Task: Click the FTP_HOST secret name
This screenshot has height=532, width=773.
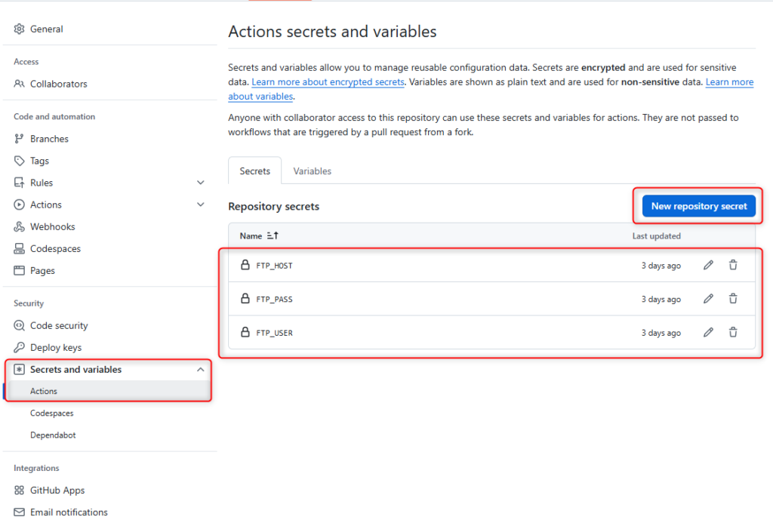Action: tap(274, 266)
